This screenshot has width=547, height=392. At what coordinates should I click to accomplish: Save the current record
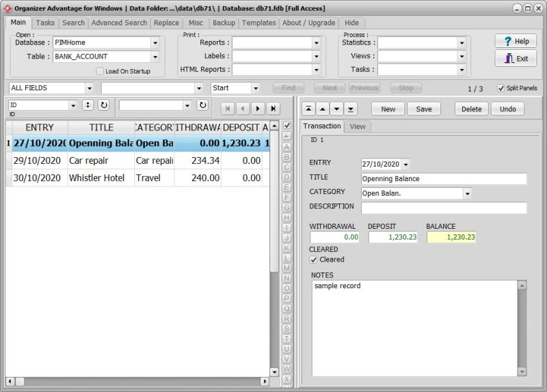[x=424, y=109]
